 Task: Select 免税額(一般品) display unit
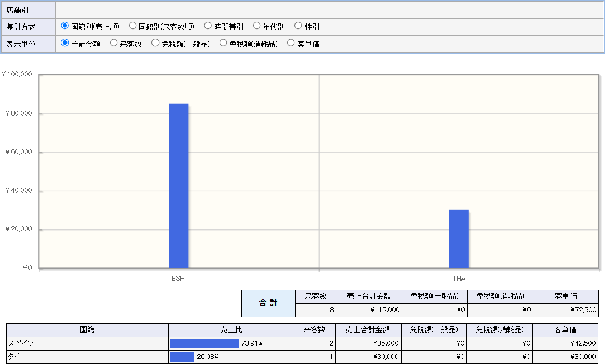click(155, 43)
